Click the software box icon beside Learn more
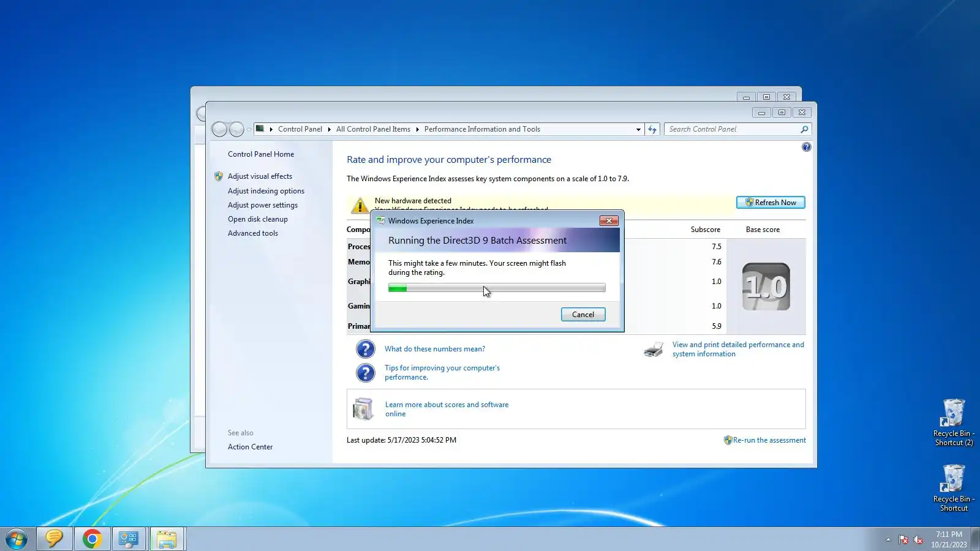Image resolution: width=980 pixels, height=551 pixels. 363,409
